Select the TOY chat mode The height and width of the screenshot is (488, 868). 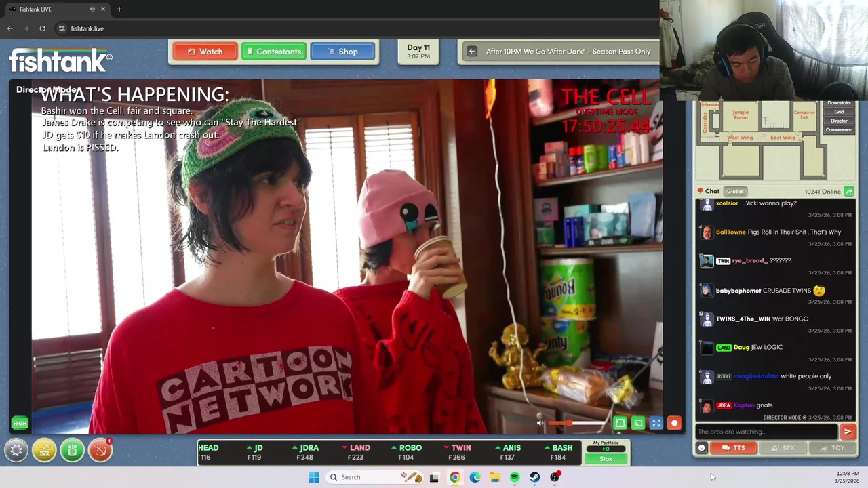tap(832, 448)
